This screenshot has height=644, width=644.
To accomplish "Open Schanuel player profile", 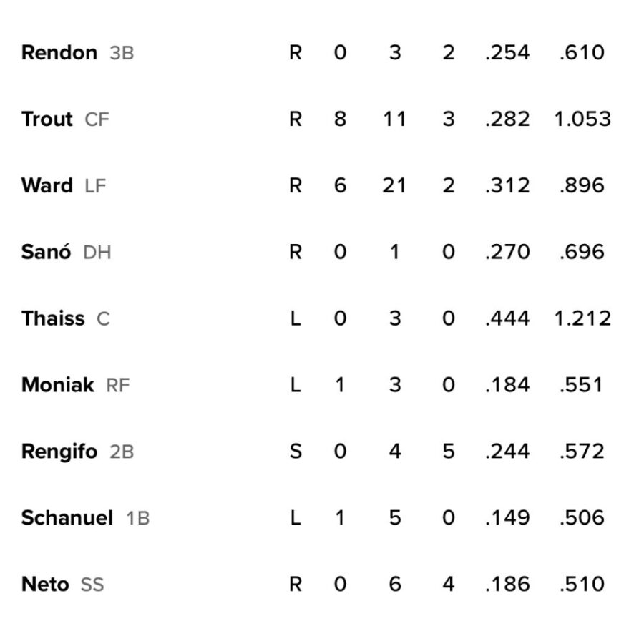I will [x=67, y=518].
